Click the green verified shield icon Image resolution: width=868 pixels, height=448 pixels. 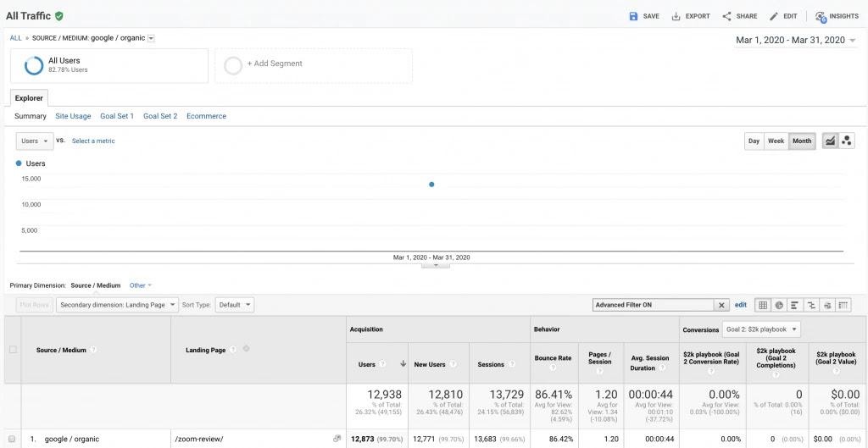[x=59, y=16]
